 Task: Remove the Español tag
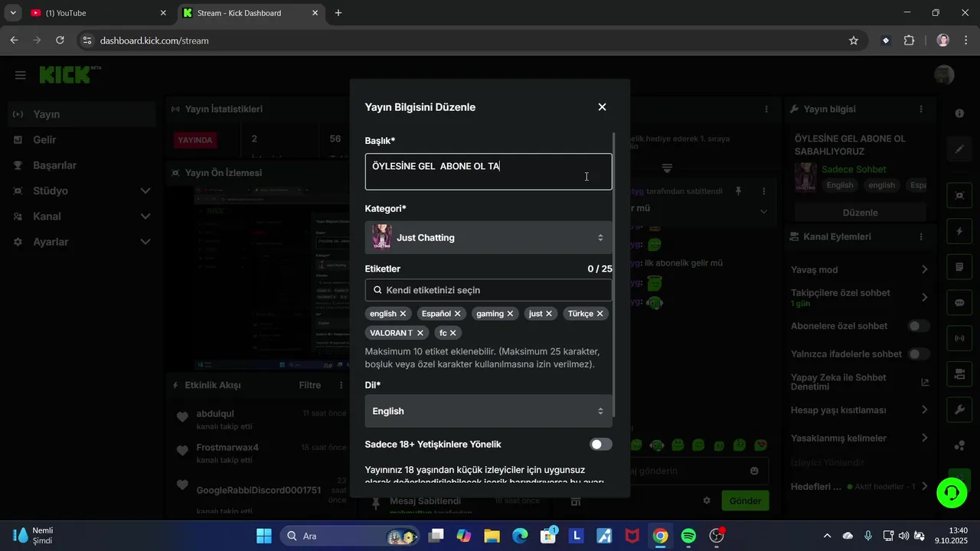tap(458, 314)
